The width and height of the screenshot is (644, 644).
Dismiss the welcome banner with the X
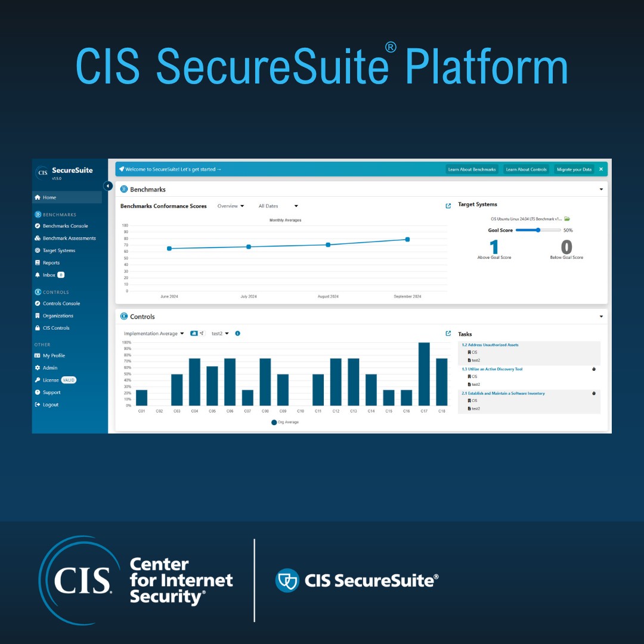[x=601, y=169]
